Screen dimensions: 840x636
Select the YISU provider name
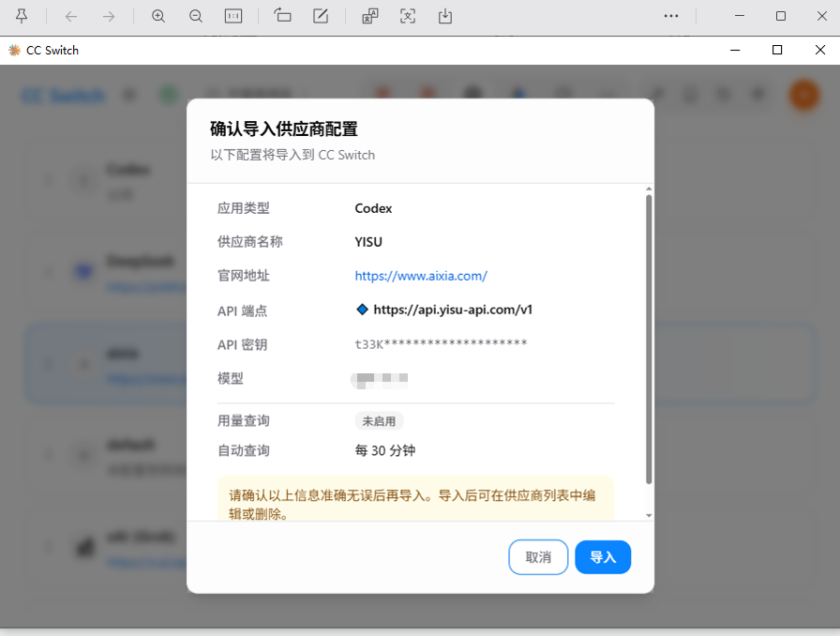click(368, 242)
